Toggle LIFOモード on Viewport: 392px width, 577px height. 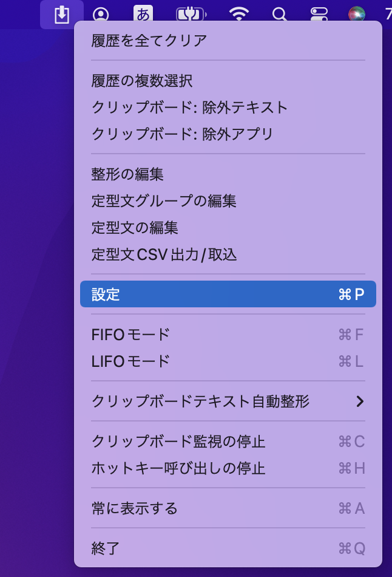[228, 361]
